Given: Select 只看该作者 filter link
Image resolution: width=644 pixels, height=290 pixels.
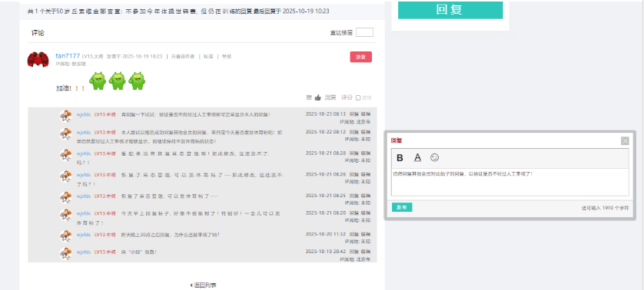Looking at the screenshot, I should tap(183, 57).
